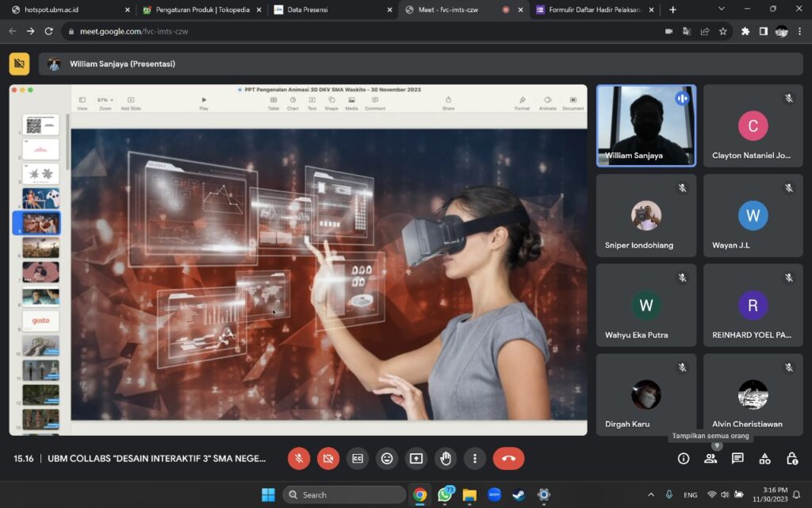Open Steam from the taskbar
The height and width of the screenshot is (508, 812).
519,495
